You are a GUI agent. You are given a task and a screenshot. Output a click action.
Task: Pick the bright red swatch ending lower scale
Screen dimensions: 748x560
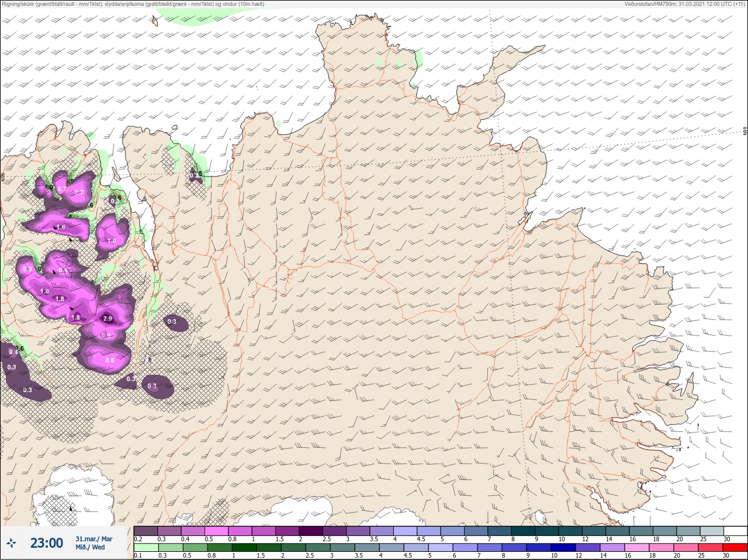[735, 548]
